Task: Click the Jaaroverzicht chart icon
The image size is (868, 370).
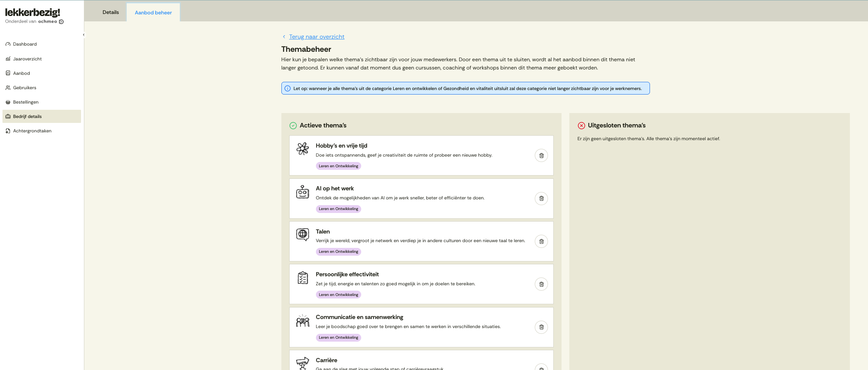Action: coord(8,59)
